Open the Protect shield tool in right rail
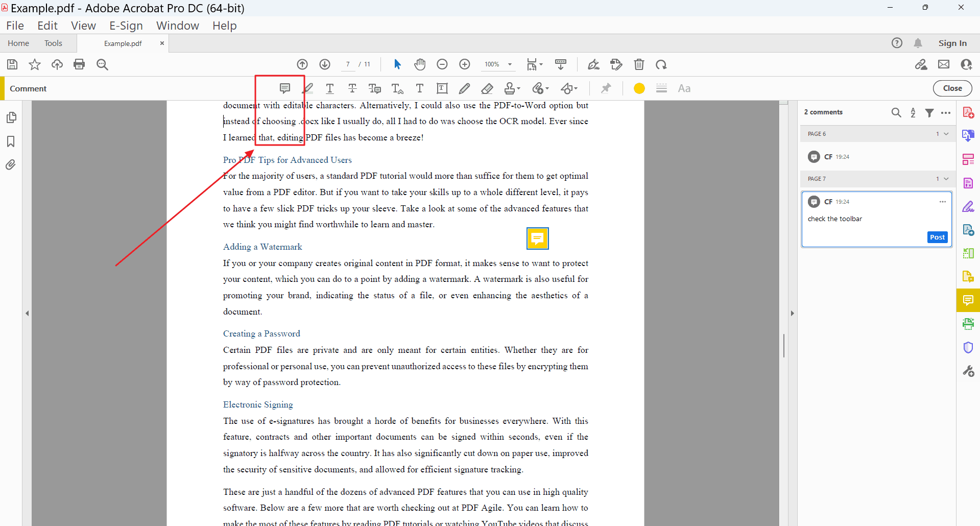Image resolution: width=980 pixels, height=526 pixels. 968,348
